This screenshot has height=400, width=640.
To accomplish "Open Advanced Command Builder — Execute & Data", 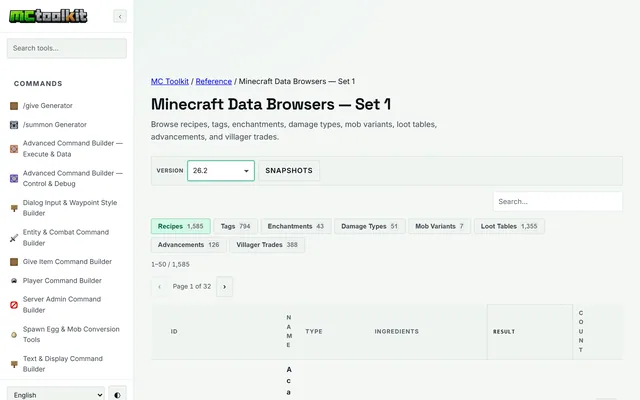I will point(73,149).
